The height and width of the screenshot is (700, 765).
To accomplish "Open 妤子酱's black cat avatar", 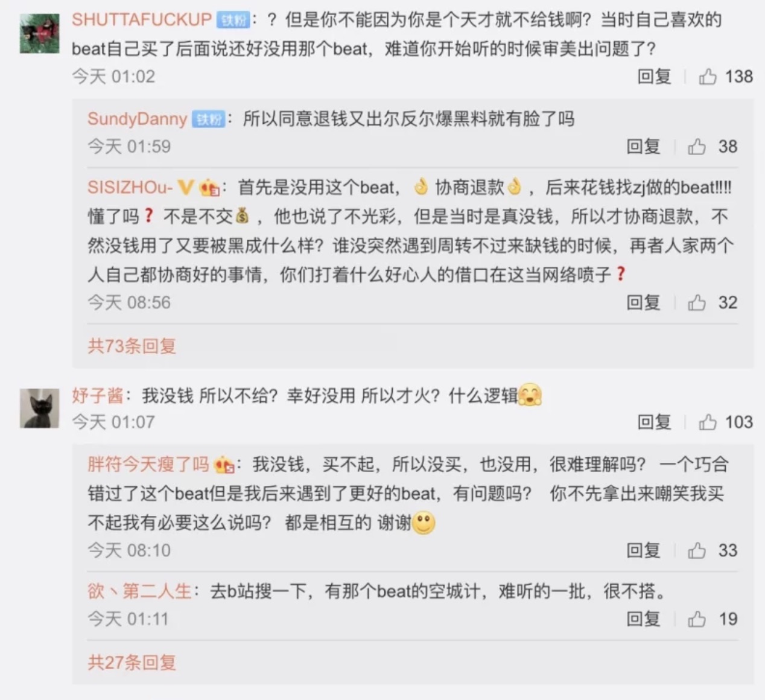I will [x=40, y=409].
